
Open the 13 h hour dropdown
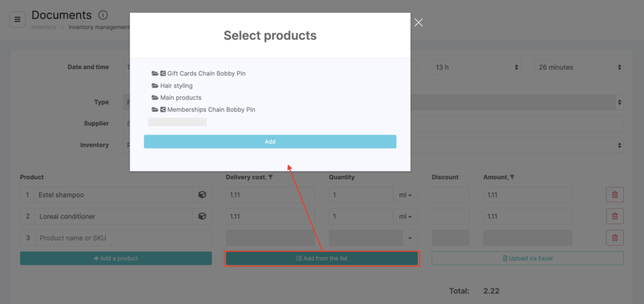(477, 67)
